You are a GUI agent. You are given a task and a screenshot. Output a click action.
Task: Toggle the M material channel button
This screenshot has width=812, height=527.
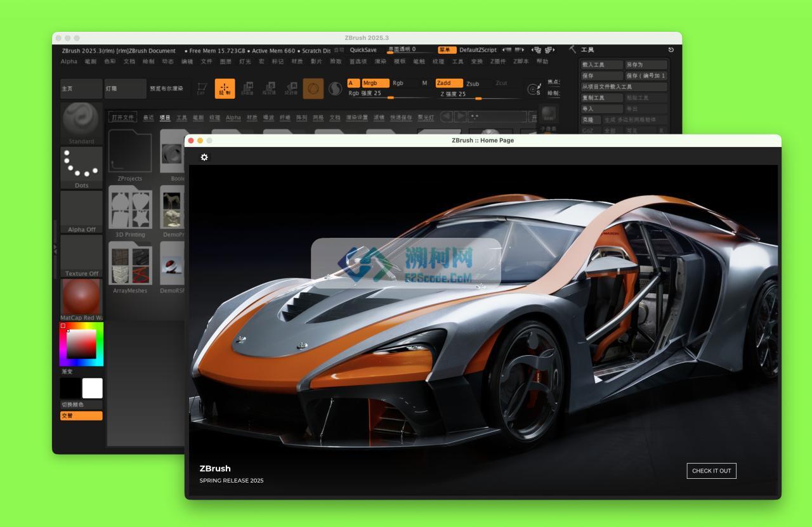click(x=424, y=83)
